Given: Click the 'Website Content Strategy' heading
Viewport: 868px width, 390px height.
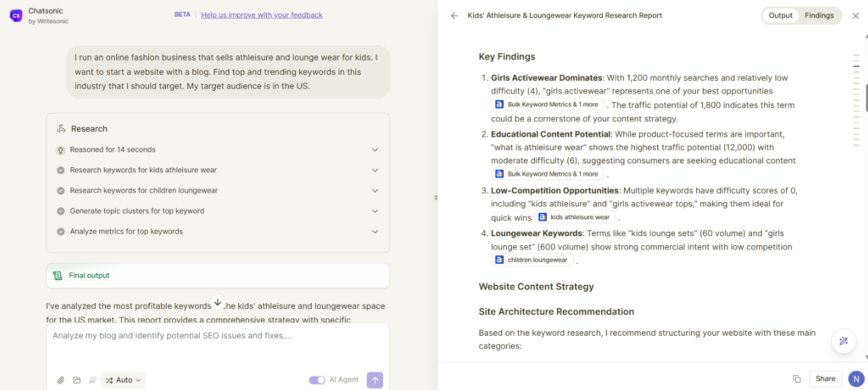Looking at the screenshot, I should pyautogui.click(x=536, y=287).
